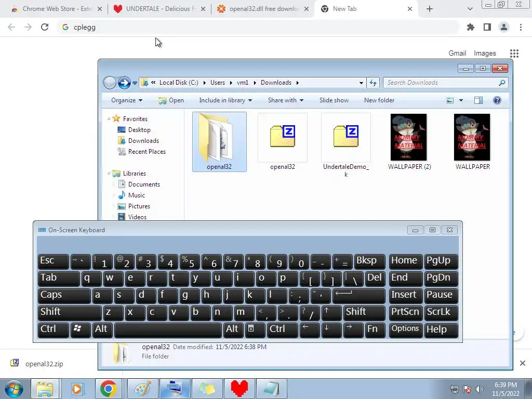The image size is (532, 399).
Task: Toggle left Shift on On-Screen Keyboard
Action: (x=70, y=312)
